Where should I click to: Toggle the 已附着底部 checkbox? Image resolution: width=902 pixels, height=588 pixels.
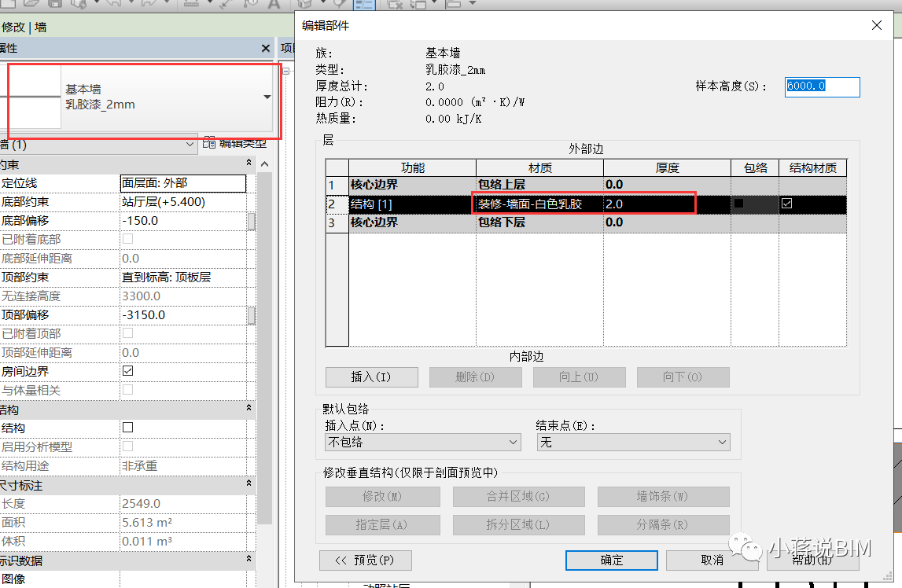coord(127,238)
